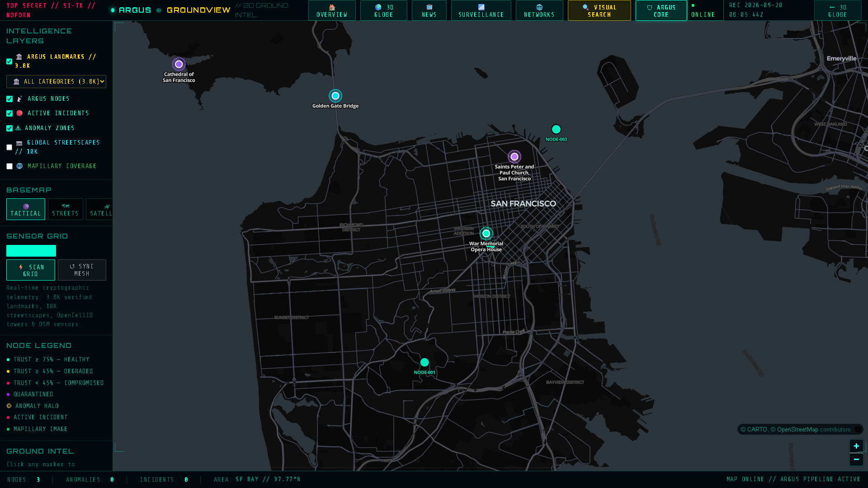The height and width of the screenshot is (488, 868).
Task: Open map attribution info icon
Action: [858, 429]
